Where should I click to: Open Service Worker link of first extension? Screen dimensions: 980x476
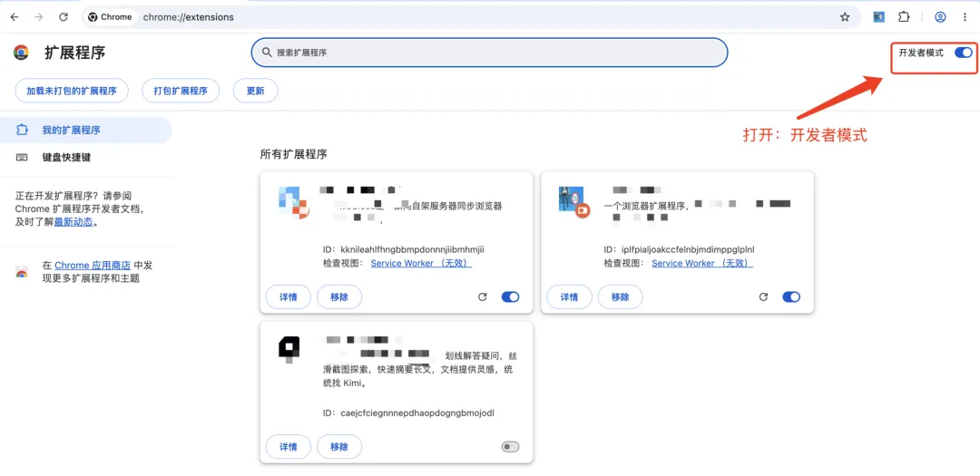point(421,263)
